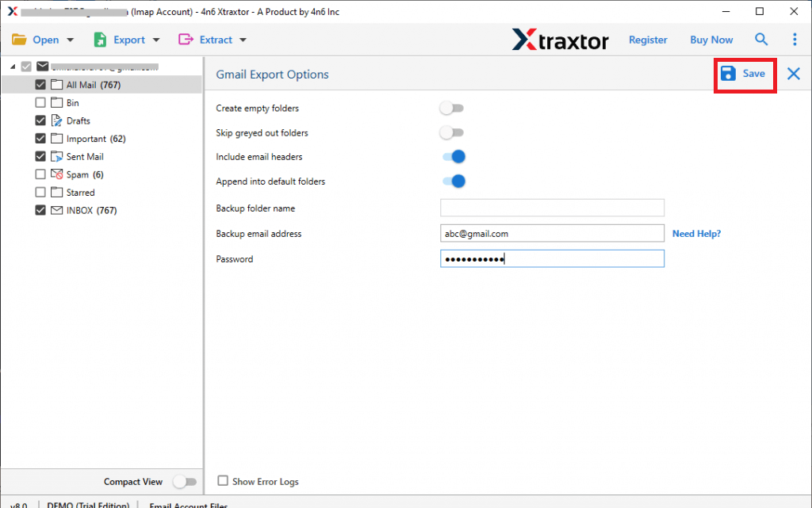Click the green Export file icon

coord(100,40)
